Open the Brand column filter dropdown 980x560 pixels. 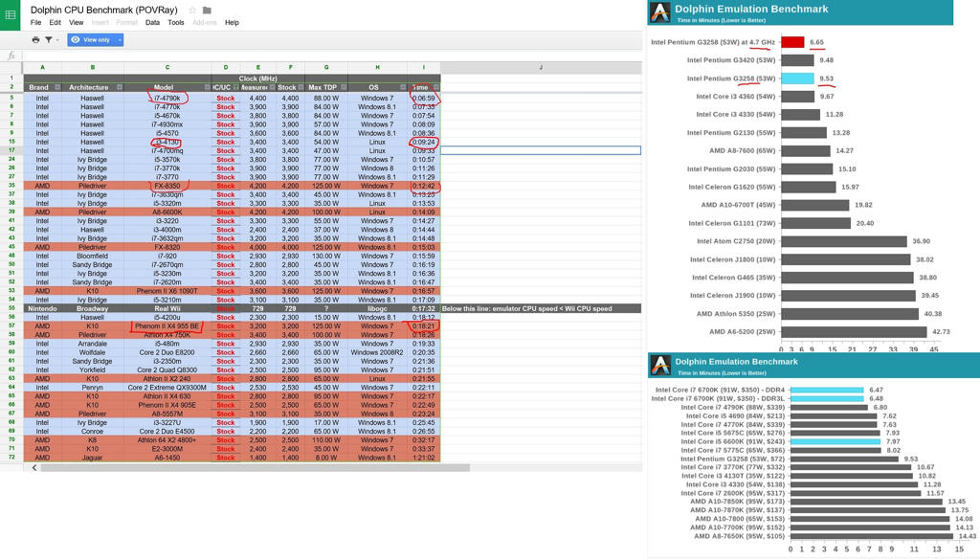[57, 87]
